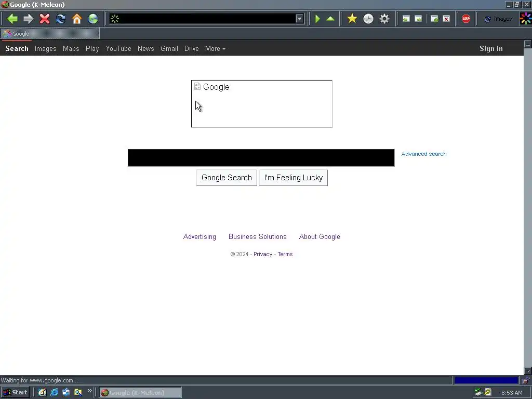
Task: Select the Google browser tab
Action: pyautogui.click(x=50, y=34)
